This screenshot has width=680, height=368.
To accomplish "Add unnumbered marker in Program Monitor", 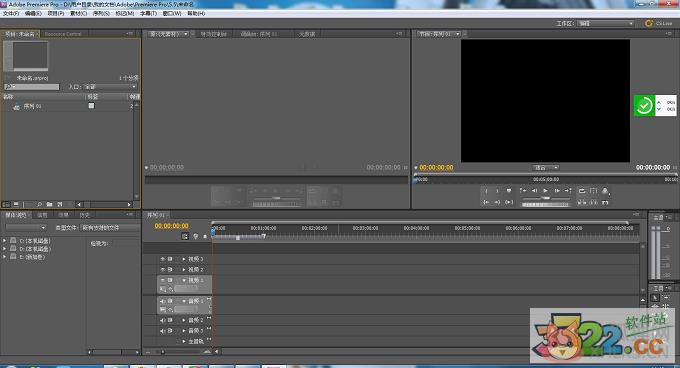I will pos(509,191).
